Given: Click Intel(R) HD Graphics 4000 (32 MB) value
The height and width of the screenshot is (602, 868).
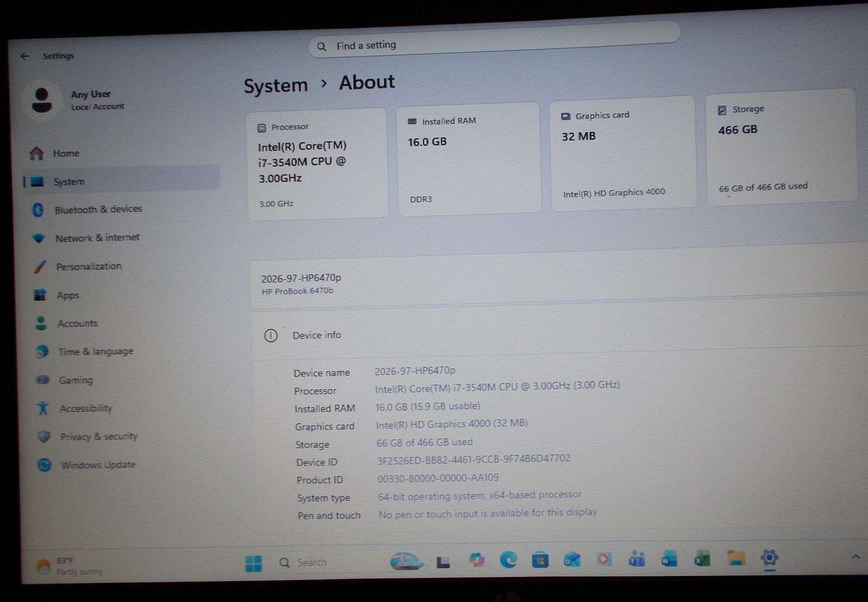Looking at the screenshot, I should pos(451,424).
